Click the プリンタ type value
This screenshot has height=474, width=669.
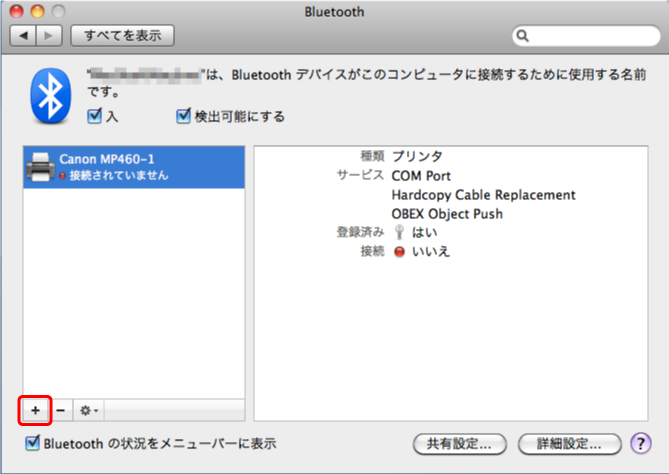tap(417, 157)
